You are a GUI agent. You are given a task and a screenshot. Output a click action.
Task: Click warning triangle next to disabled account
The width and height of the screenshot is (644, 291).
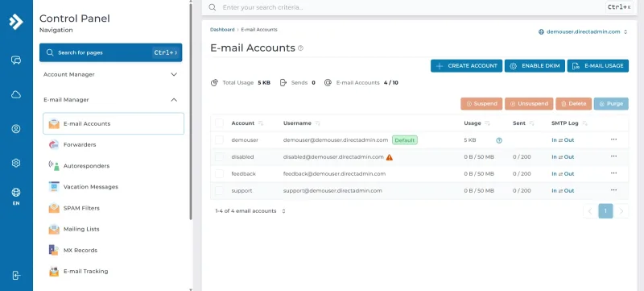pyautogui.click(x=390, y=157)
